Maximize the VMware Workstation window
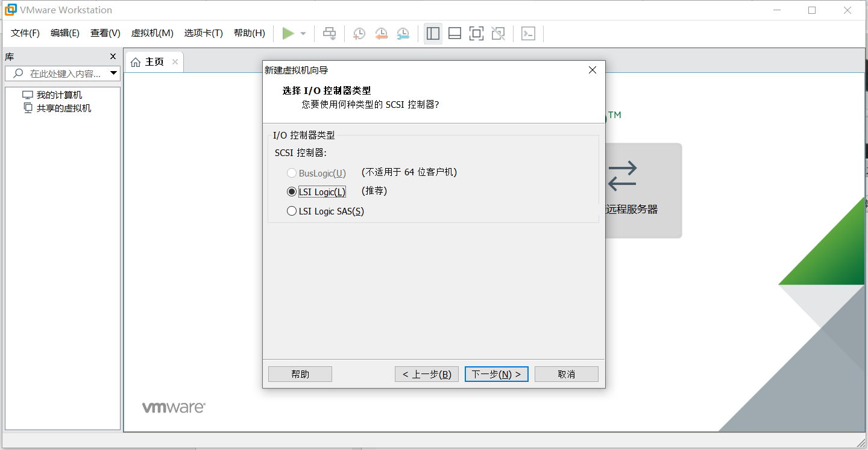 [x=812, y=10]
